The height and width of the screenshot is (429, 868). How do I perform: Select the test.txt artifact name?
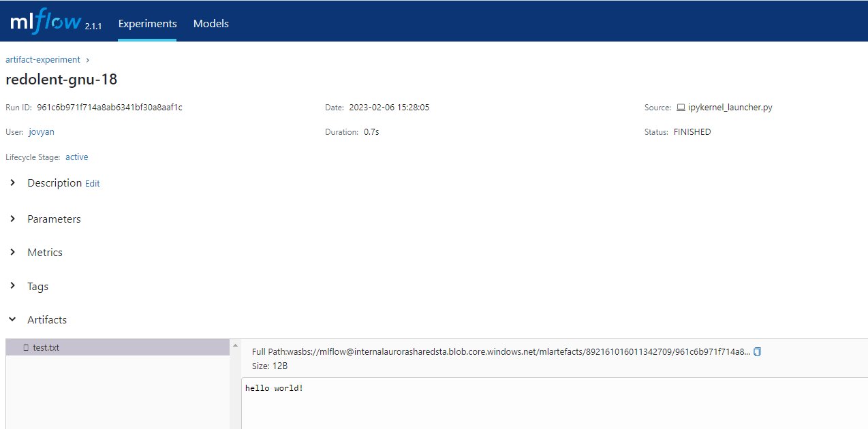[x=46, y=348]
